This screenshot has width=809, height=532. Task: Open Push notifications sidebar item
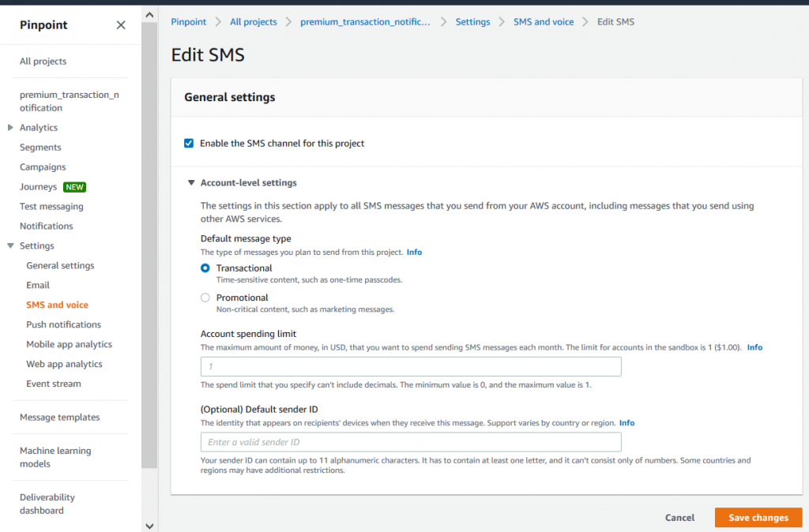tap(63, 324)
